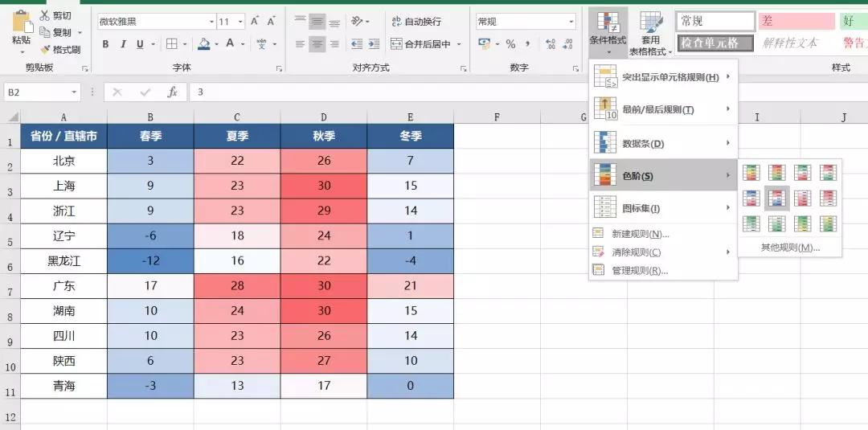
Task: Open the font size dropdown showing 11
Action: tap(240, 22)
